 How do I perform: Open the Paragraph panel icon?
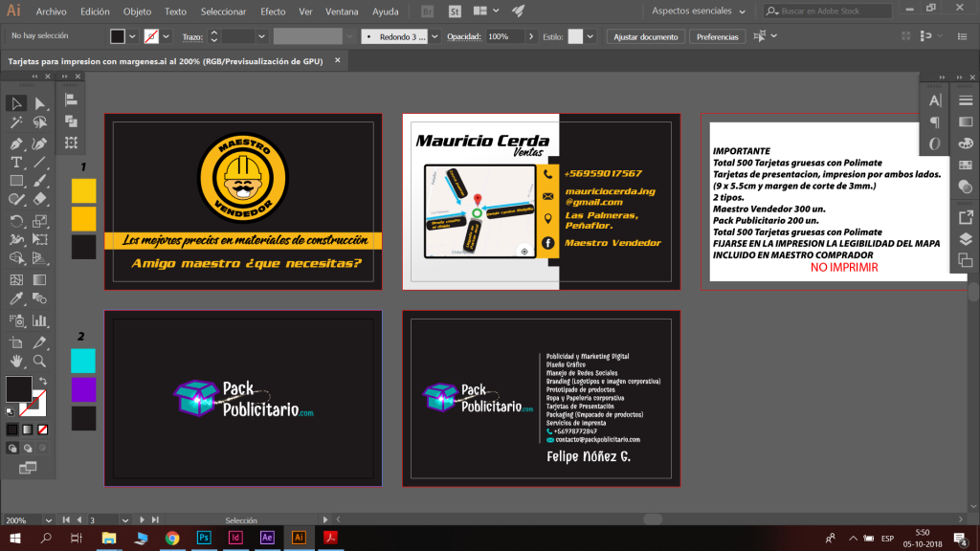[x=935, y=121]
